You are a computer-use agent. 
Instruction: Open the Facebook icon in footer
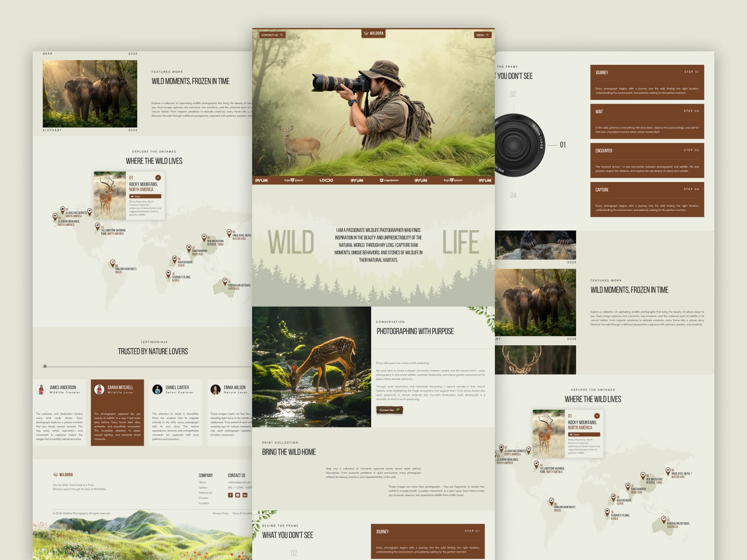[x=230, y=495]
